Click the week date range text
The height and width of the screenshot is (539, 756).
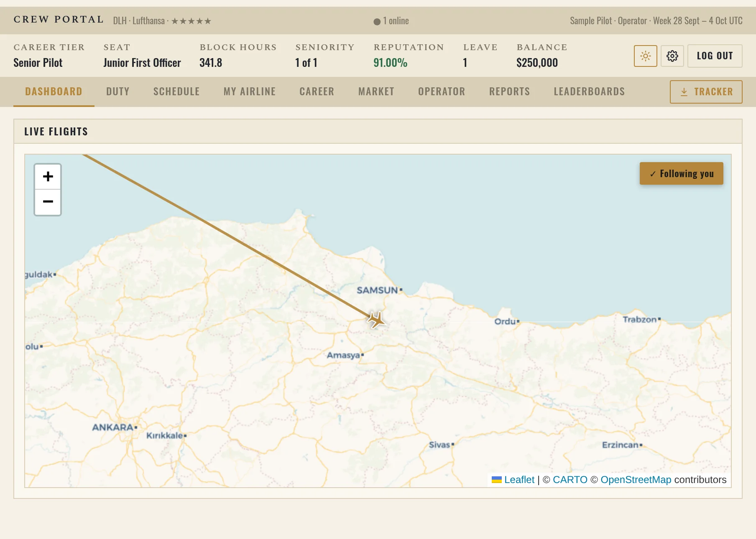pos(698,21)
